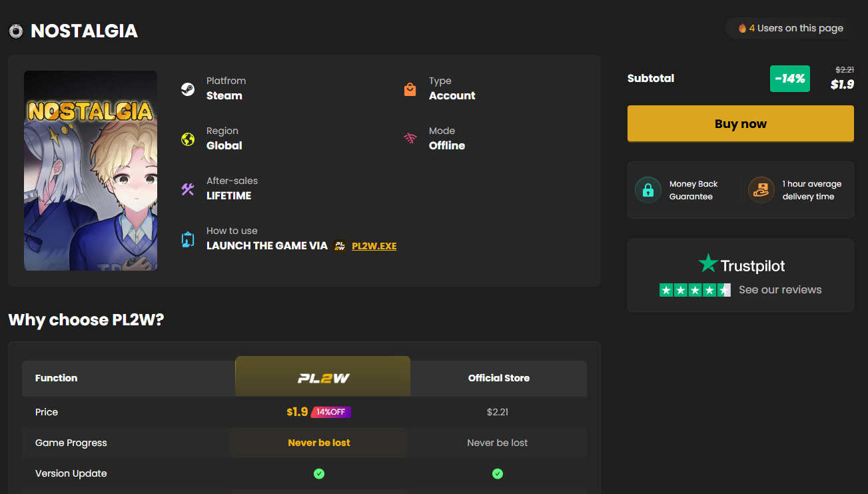Click the 14%OFF price tag
868x494 pixels.
click(330, 412)
